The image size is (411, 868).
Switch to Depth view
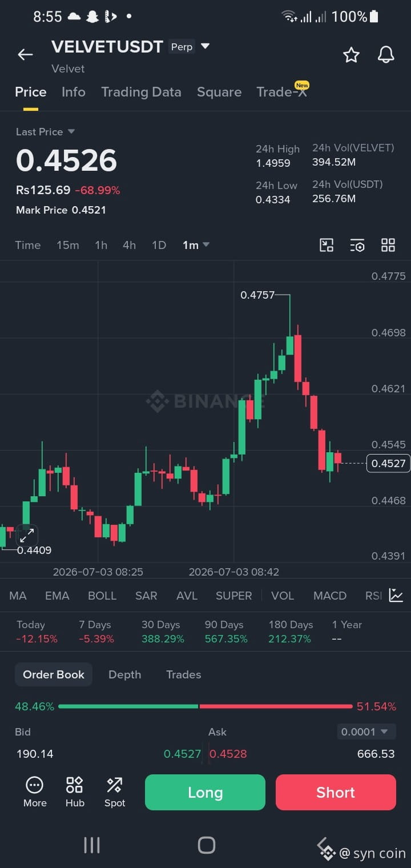(x=124, y=674)
